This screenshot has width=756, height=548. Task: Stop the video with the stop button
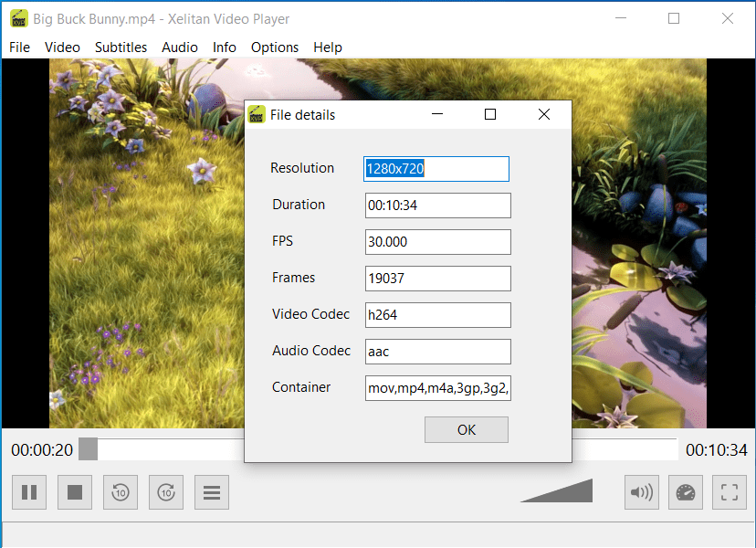75,492
